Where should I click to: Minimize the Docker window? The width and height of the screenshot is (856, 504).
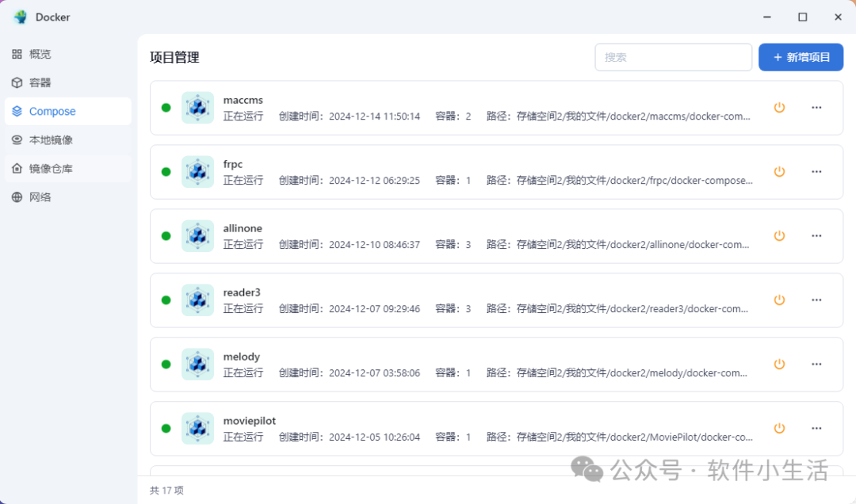[x=767, y=17]
